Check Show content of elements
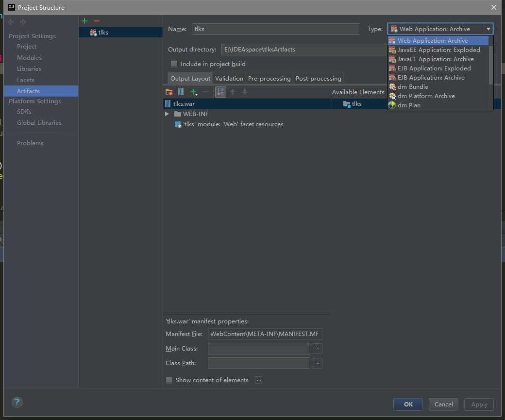505x420 pixels. [169, 380]
